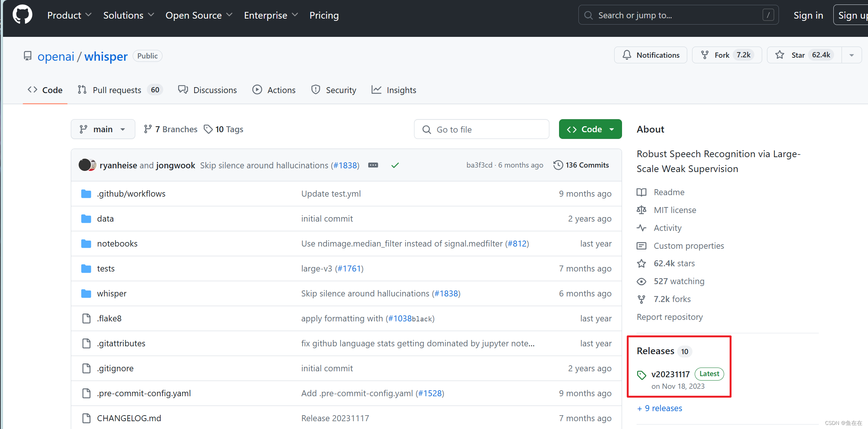Open the tests folder
Viewport: 868px width, 429px height.
pos(106,268)
